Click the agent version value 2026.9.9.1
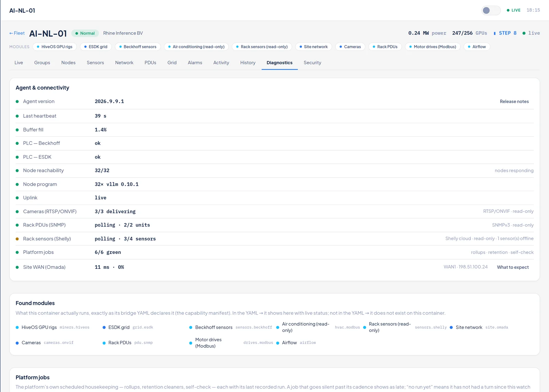The width and height of the screenshot is (549, 392). click(109, 102)
